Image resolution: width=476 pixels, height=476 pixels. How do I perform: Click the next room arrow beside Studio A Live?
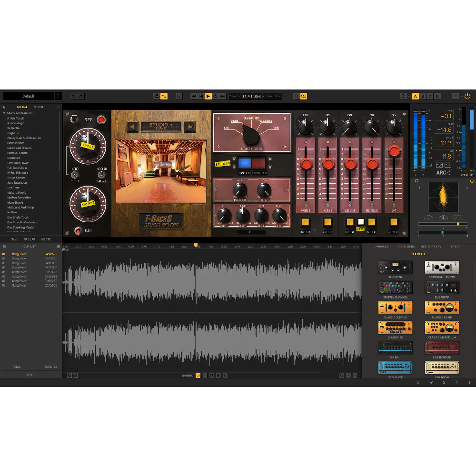(x=190, y=127)
